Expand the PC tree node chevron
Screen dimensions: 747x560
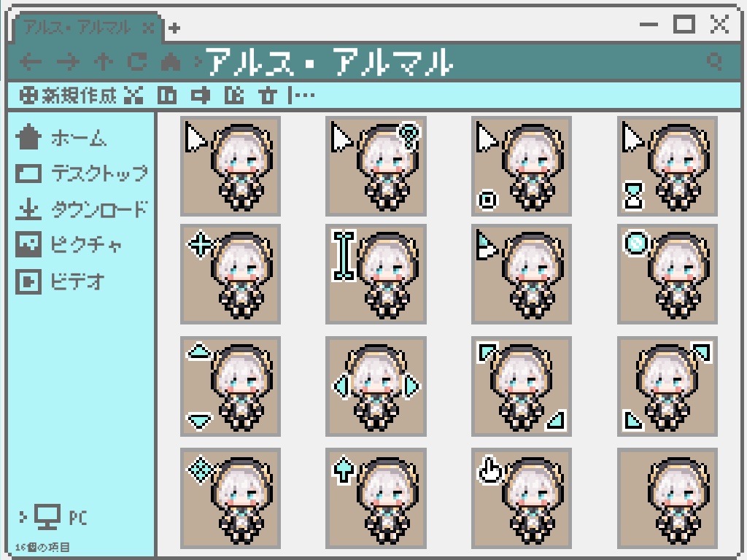click(23, 517)
